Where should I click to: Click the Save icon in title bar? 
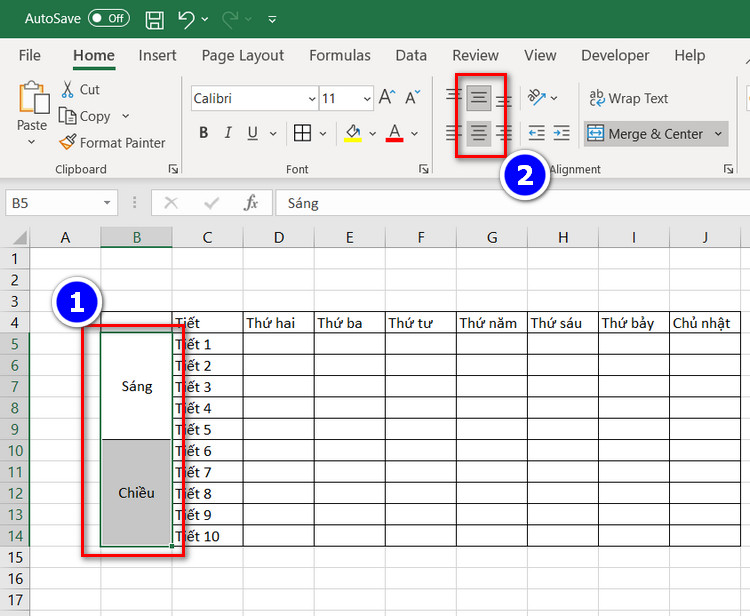(x=154, y=20)
